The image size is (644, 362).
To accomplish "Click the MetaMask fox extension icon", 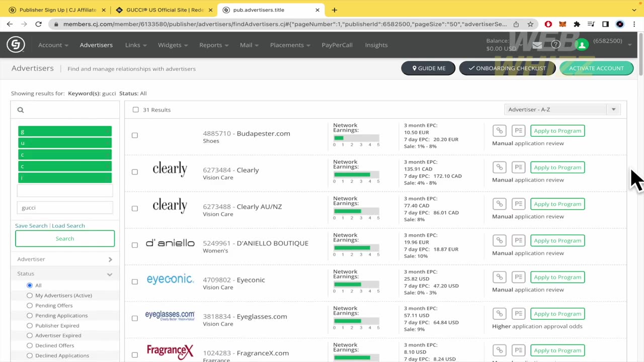I will pyautogui.click(x=562, y=24).
